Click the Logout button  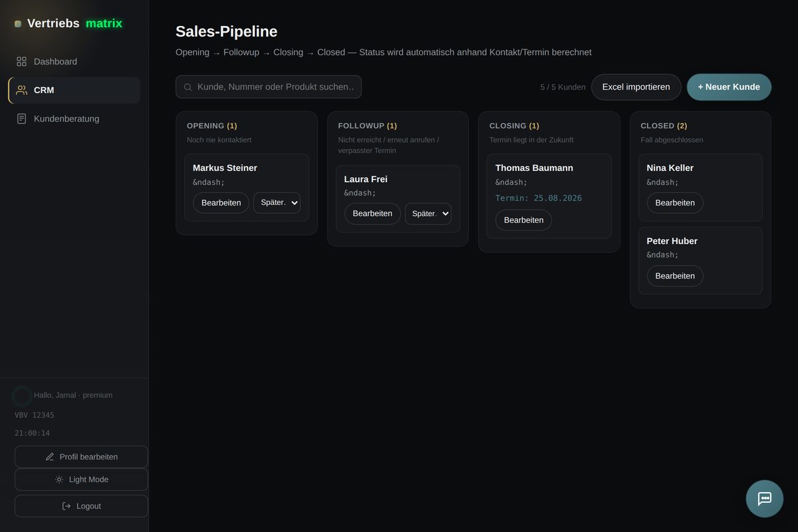[81, 506]
